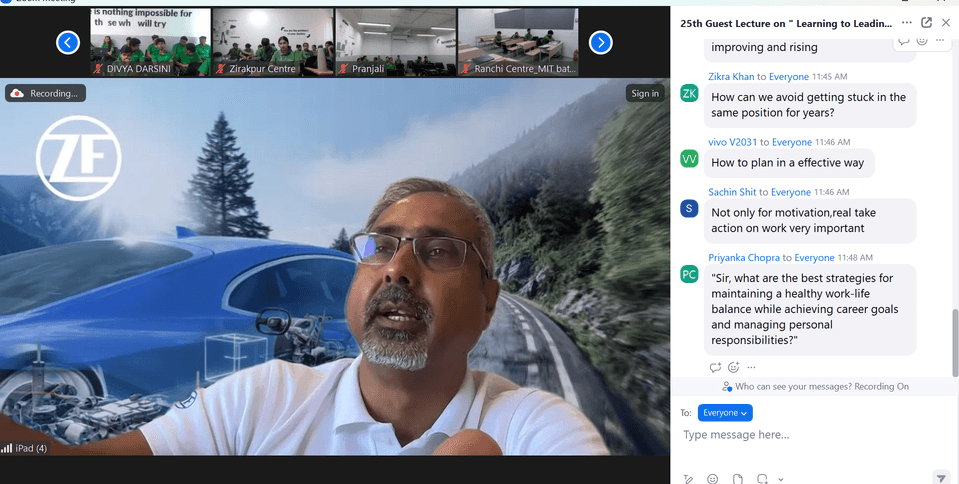Image resolution: width=959 pixels, height=484 pixels.
Task: Click Priyanka's work-life balance message
Action: 810,309
